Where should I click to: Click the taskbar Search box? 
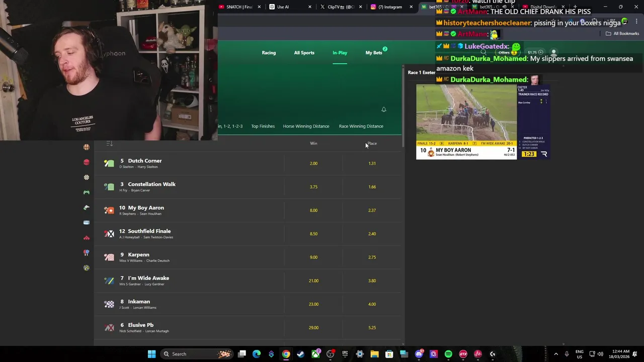click(196, 354)
